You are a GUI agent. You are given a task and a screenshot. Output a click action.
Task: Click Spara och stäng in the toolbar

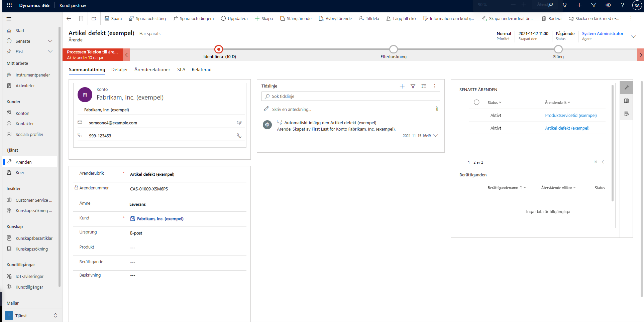[x=147, y=18]
